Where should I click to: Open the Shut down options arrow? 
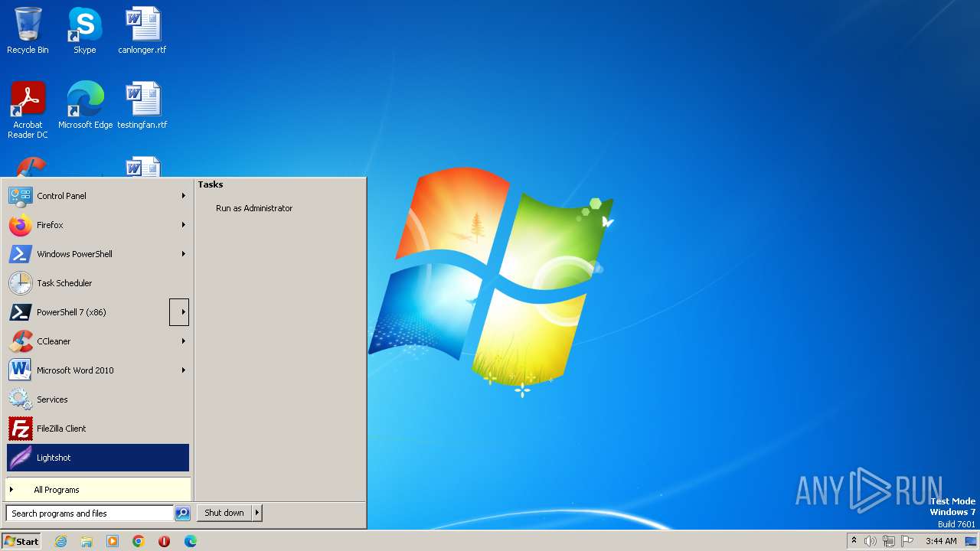pos(257,513)
